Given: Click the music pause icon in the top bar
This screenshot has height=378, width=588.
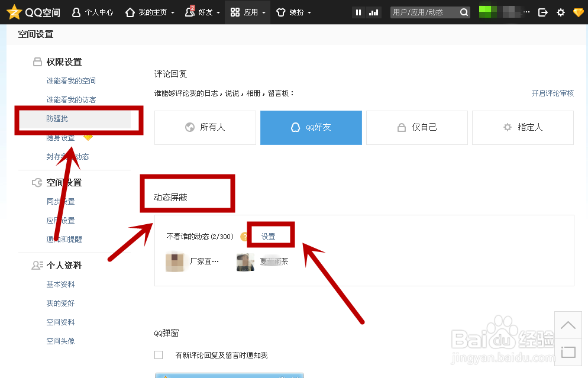Looking at the screenshot, I should 358,12.
